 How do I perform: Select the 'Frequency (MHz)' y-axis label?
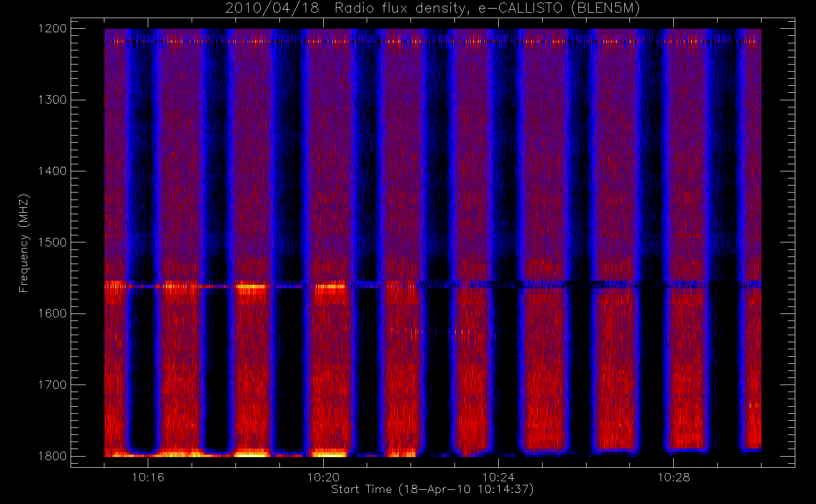point(24,243)
